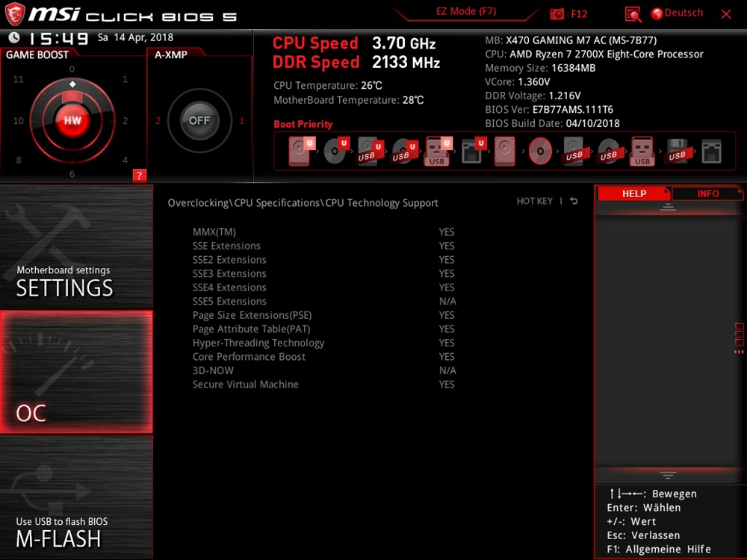Image resolution: width=747 pixels, height=560 pixels.
Task: Select A-XMP profile number 1
Action: (x=241, y=120)
